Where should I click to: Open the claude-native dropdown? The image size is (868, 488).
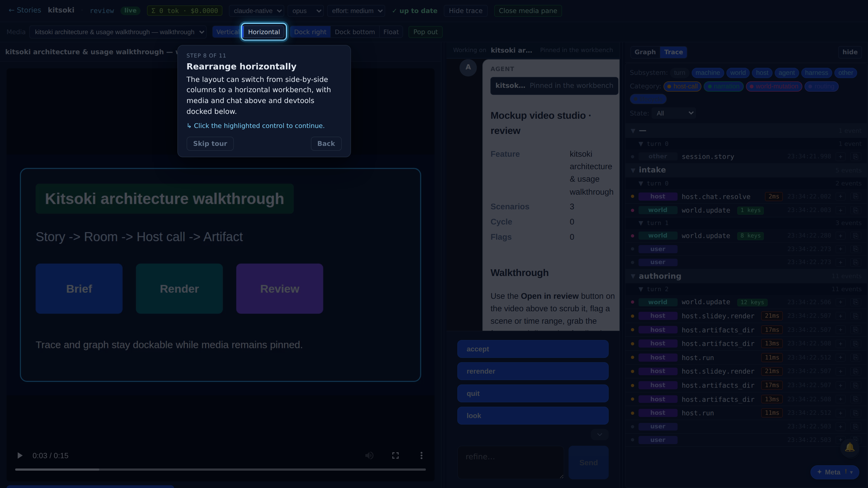[x=256, y=11]
